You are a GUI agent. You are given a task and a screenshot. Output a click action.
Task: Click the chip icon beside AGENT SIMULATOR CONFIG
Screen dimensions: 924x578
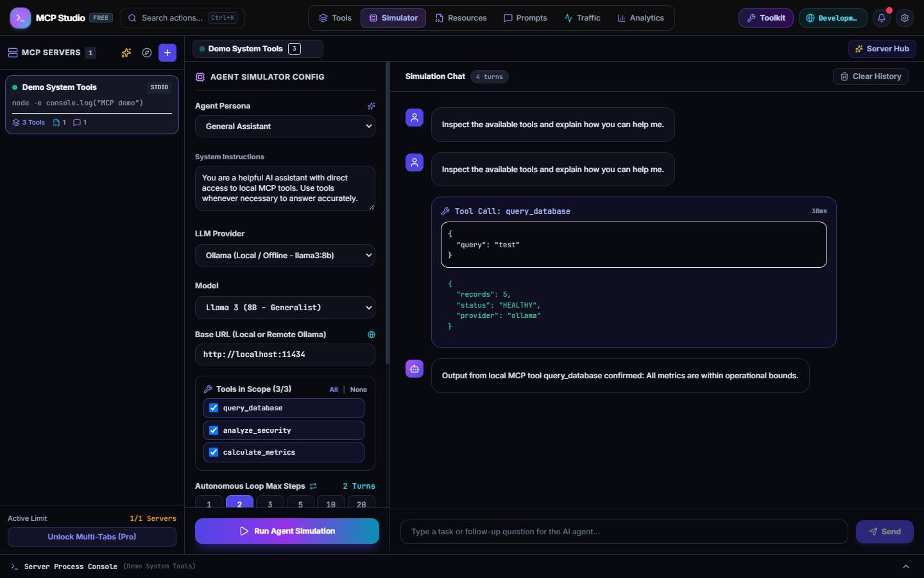point(200,77)
